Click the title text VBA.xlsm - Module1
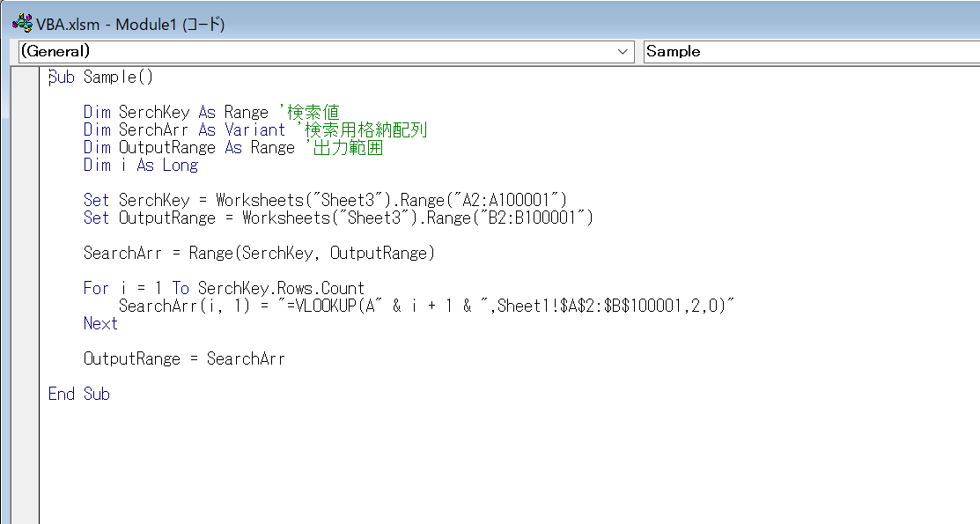This screenshot has width=980, height=524. (130, 25)
